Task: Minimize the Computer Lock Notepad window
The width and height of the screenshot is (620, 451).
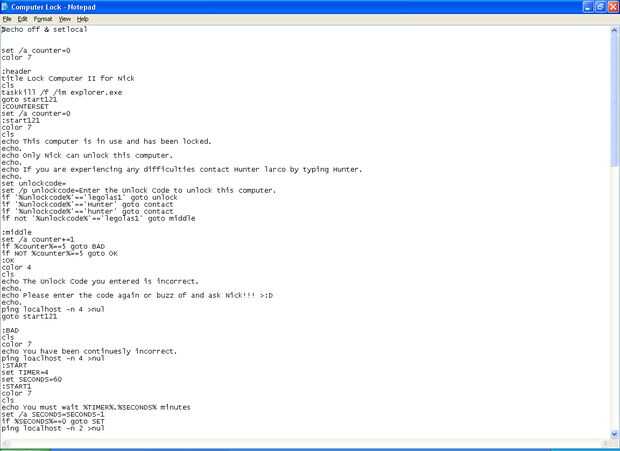Action: point(588,7)
